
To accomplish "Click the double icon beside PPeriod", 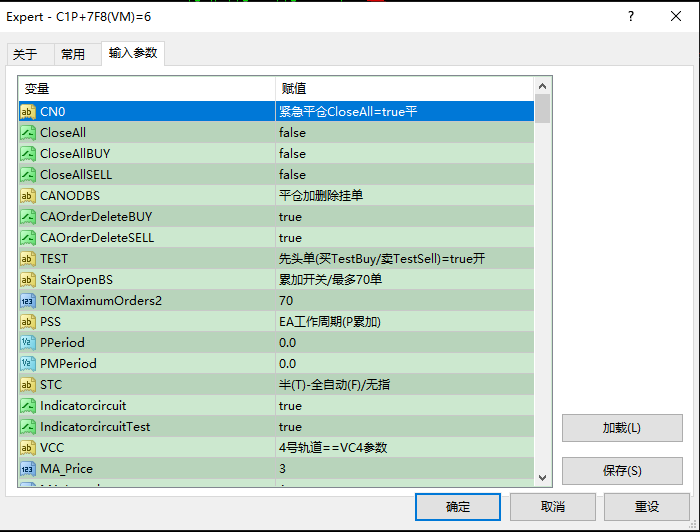I will pos(28,342).
